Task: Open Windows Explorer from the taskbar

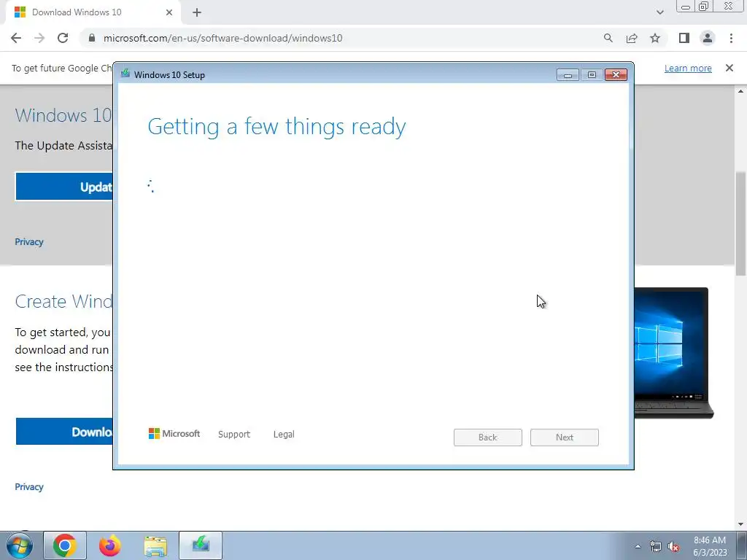Action: pyautogui.click(x=155, y=546)
